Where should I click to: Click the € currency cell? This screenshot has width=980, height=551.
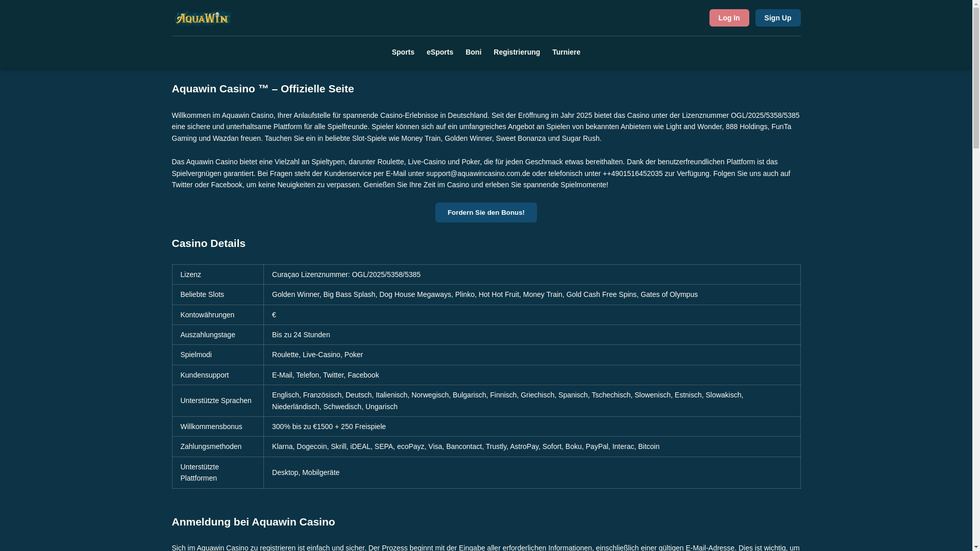coord(532,315)
